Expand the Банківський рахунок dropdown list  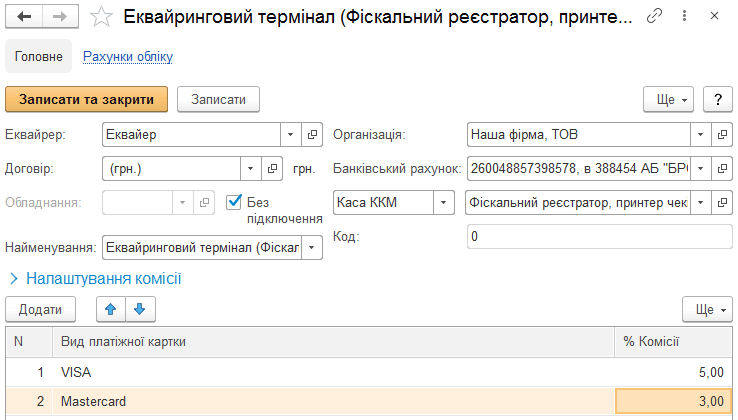tap(701, 169)
